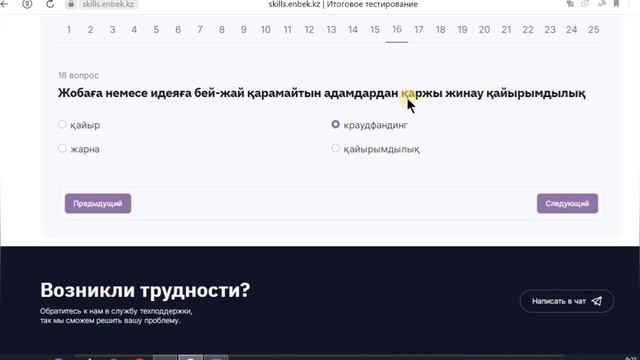This screenshot has height=360, width=640.
Task: Jump to question 12
Action: point(309,29)
